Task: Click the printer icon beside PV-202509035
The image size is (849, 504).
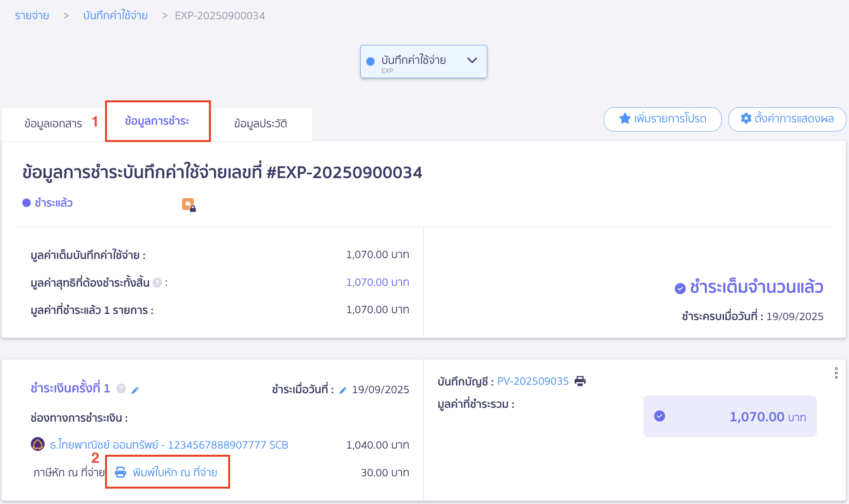Action: (580, 381)
